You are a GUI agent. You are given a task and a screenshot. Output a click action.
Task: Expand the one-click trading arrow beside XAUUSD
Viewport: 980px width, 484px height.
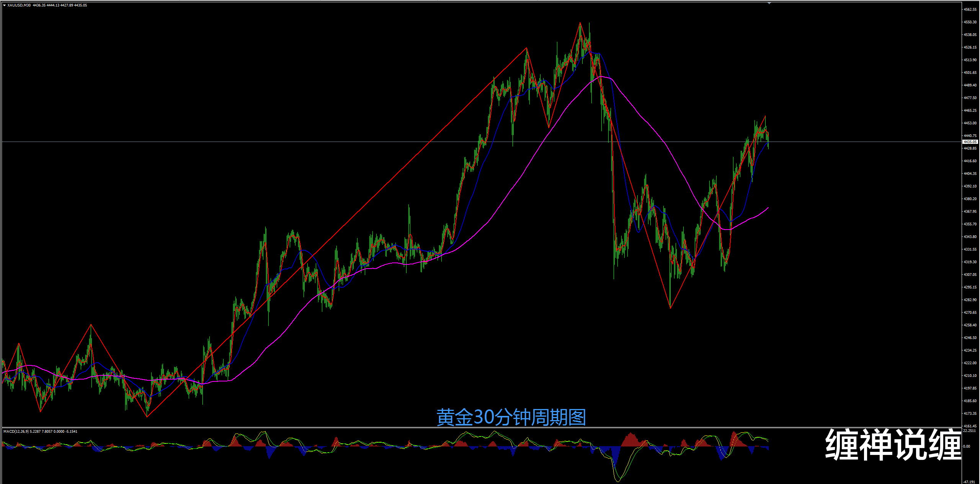(4, 5)
